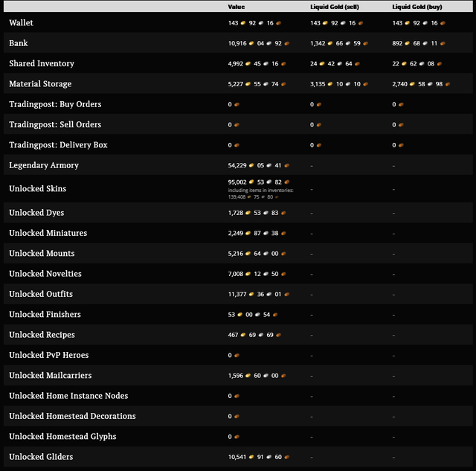
Task: Click the 1,728 gold Unlocked Dyes value
Action: [236, 213]
